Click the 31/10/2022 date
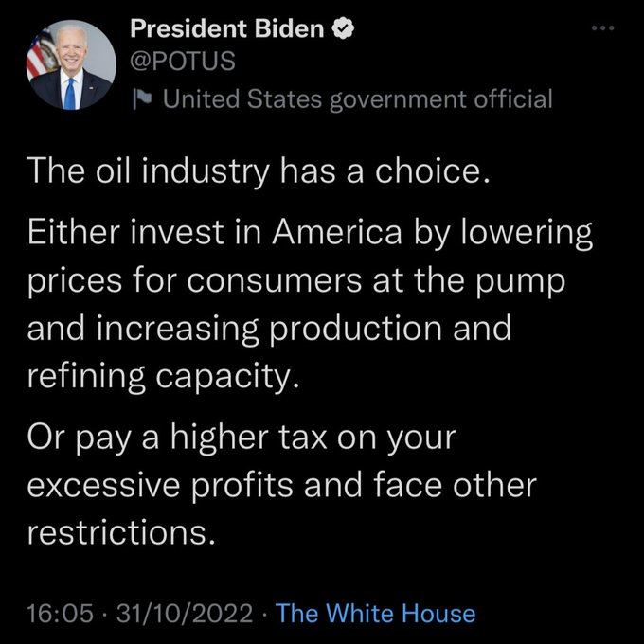 pyautogui.click(x=184, y=613)
